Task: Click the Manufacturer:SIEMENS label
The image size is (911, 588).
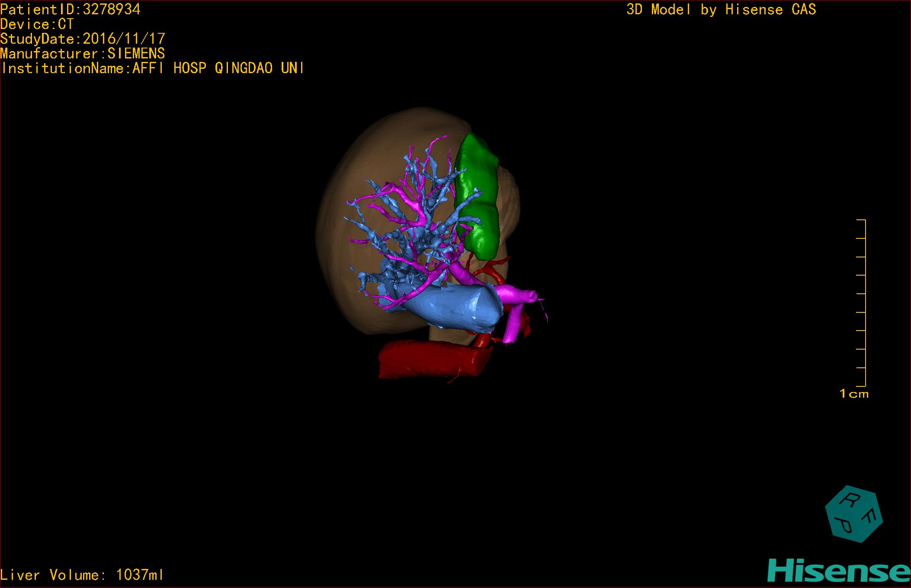Action: [x=83, y=54]
